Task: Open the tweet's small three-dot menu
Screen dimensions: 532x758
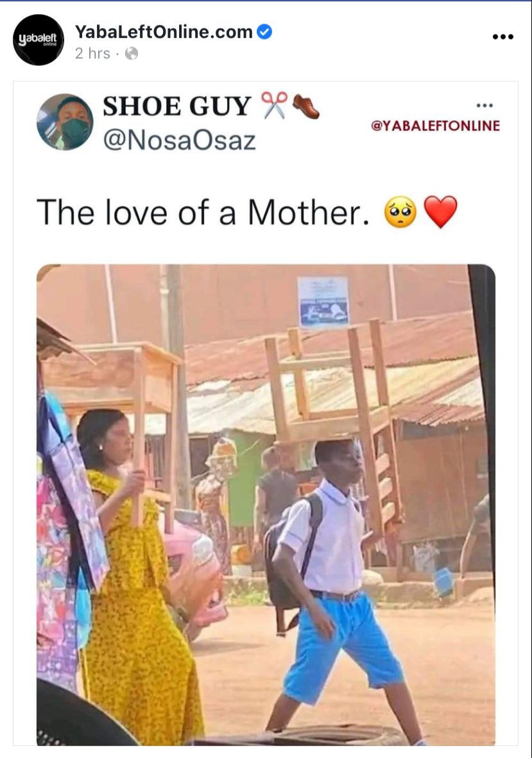Action: pos(484,105)
